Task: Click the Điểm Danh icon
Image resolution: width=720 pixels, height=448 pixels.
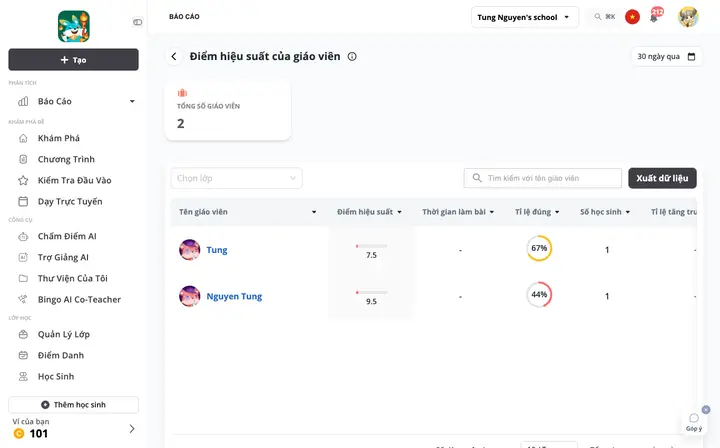Action: coord(23,355)
